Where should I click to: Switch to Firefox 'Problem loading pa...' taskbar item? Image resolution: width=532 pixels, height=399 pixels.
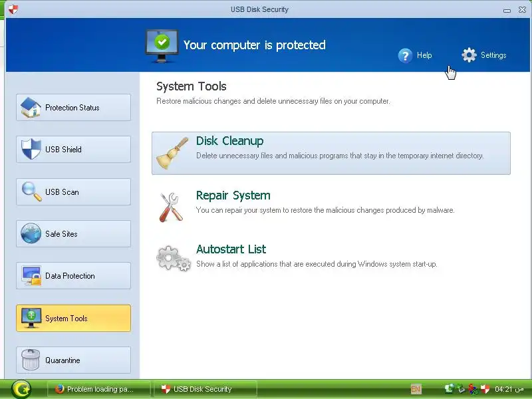tap(98, 389)
